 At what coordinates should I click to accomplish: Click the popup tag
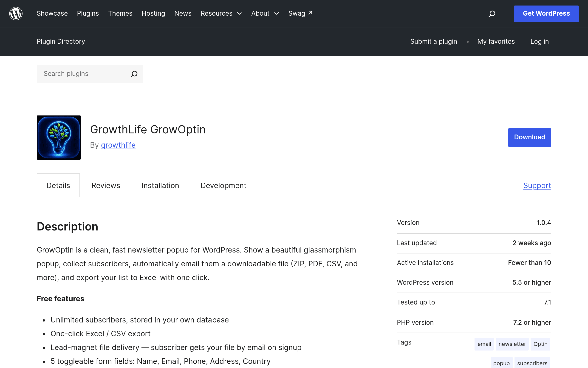pyautogui.click(x=501, y=363)
